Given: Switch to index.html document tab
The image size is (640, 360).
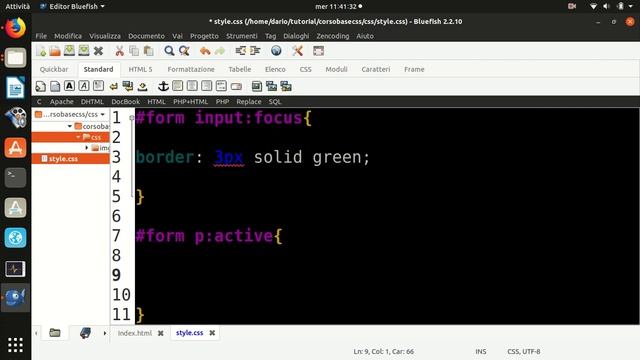Looking at the screenshot, I should (x=135, y=333).
